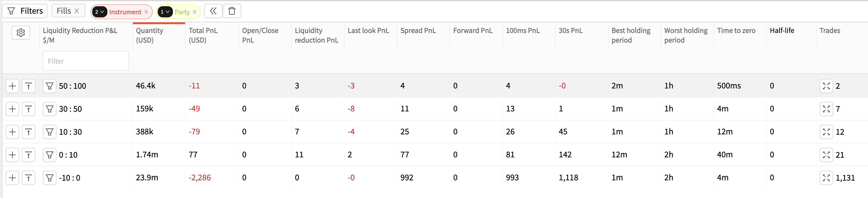Viewport: 868px width, 198px height.
Task: Click the Liquidity Reduction Filter text field
Action: 86,61
